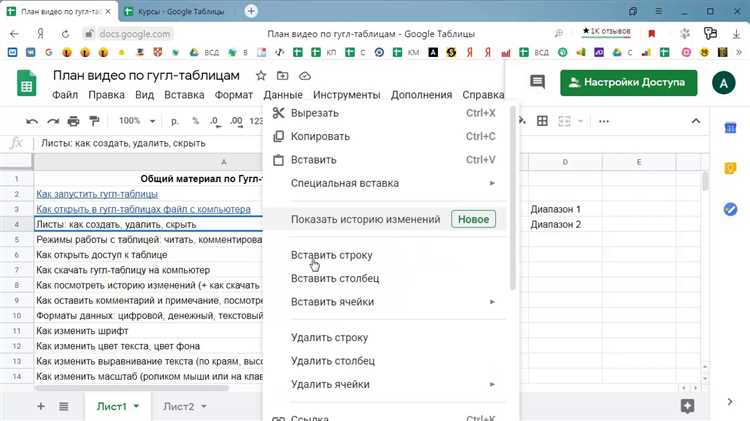The height and width of the screenshot is (421, 750).
Task: Click plus icon to add new sheet
Action: click(x=41, y=406)
